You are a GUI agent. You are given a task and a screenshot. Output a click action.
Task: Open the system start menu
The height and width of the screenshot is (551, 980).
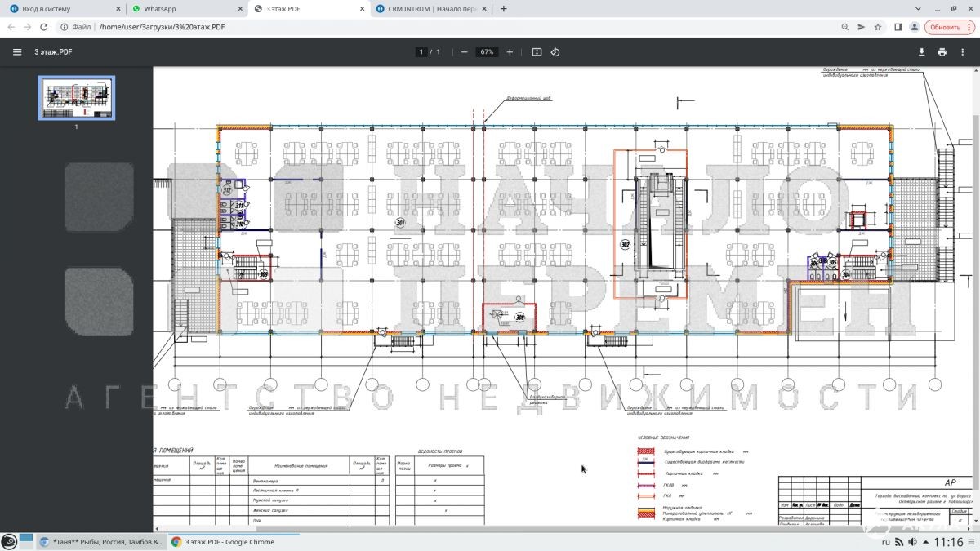(x=10, y=542)
